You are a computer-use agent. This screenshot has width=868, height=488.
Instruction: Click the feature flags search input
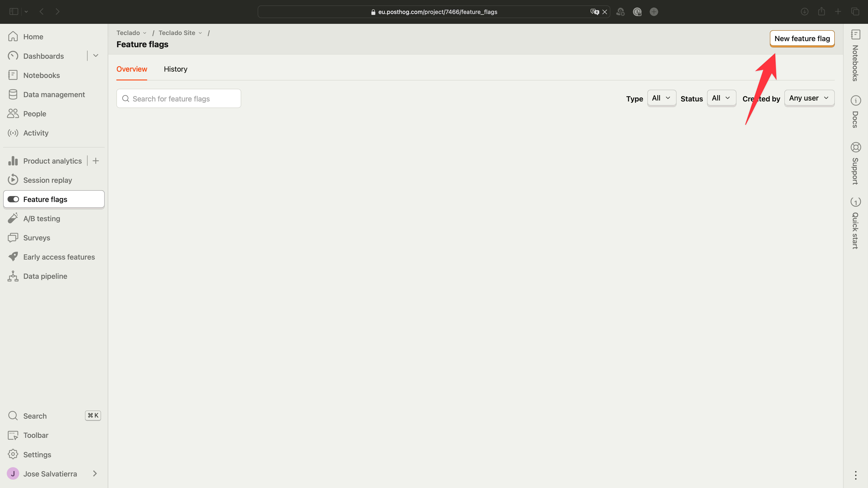(178, 98)
